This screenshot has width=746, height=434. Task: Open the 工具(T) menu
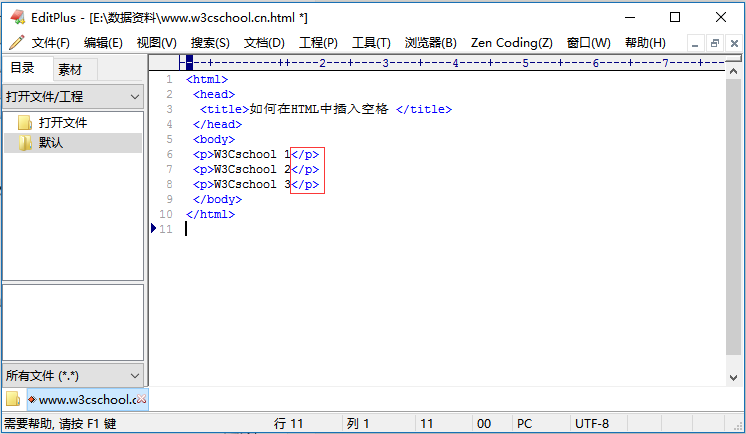pyautogui.click(x=371, y=43)
